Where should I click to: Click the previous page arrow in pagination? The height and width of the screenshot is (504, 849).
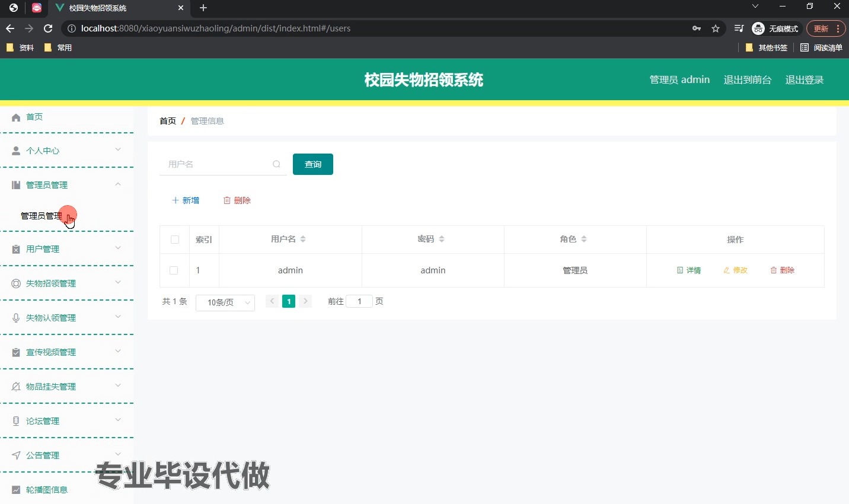click(x=272, y=301)
